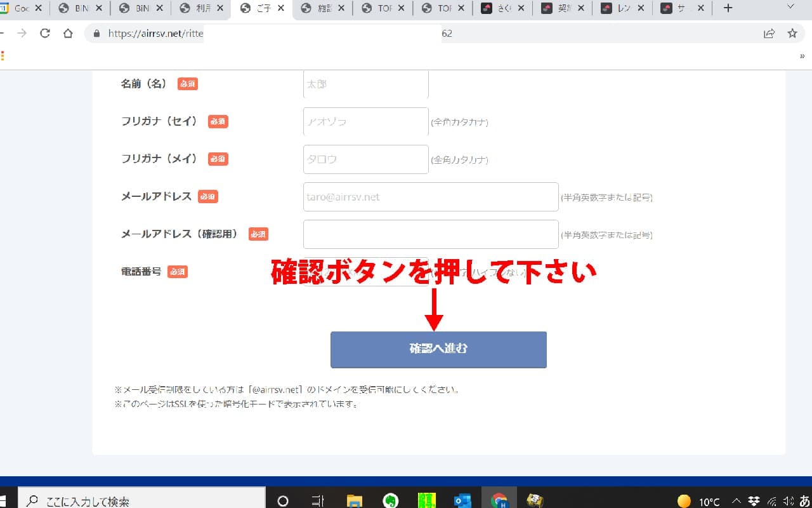Show hidden system tray icons
This screenshot has height=508, width=812.
point(737,501)
